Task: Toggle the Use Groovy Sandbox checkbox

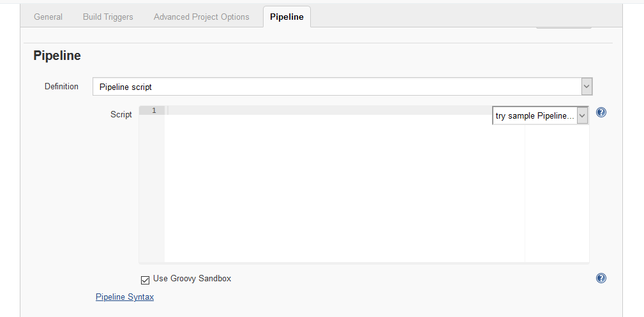Action: point(145,279)
